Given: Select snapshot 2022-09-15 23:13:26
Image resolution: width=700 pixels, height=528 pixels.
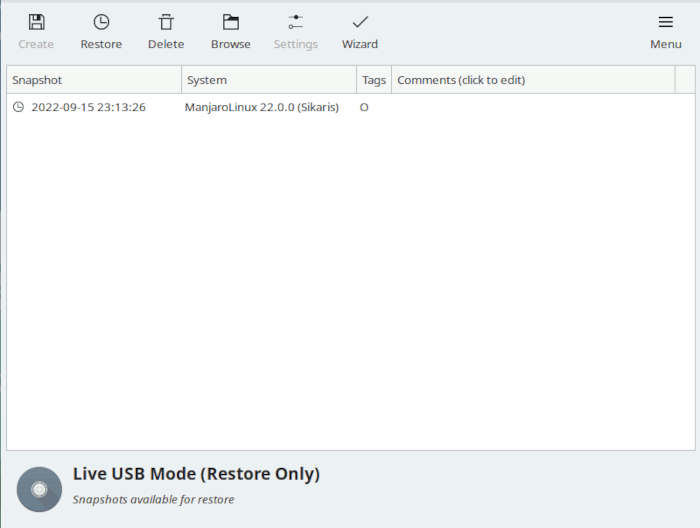Looking at the screenshot, I should click(x=88, y=107).
